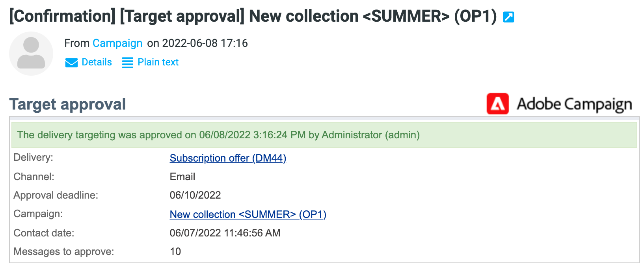
Task: Click the Adobe Campaign wordmark text
Action: (574, 105)
